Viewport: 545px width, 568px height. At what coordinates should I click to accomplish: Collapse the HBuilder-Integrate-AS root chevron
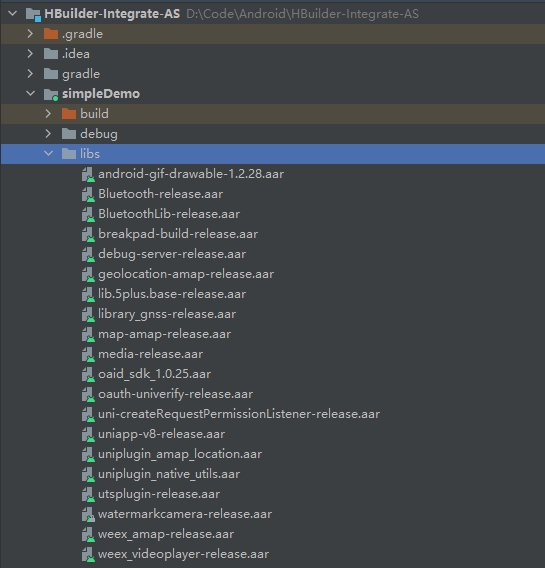click(13, 14)
